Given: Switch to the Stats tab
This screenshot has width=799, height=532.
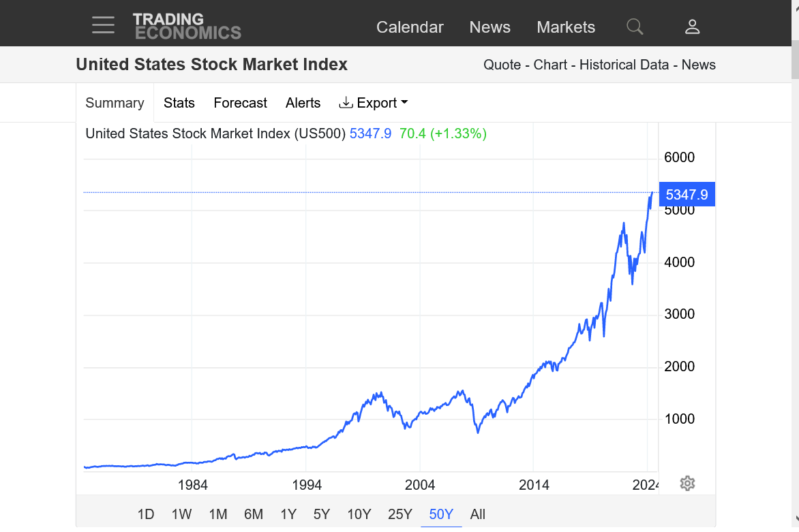Looking at the screenshot, I should point(179,103).
